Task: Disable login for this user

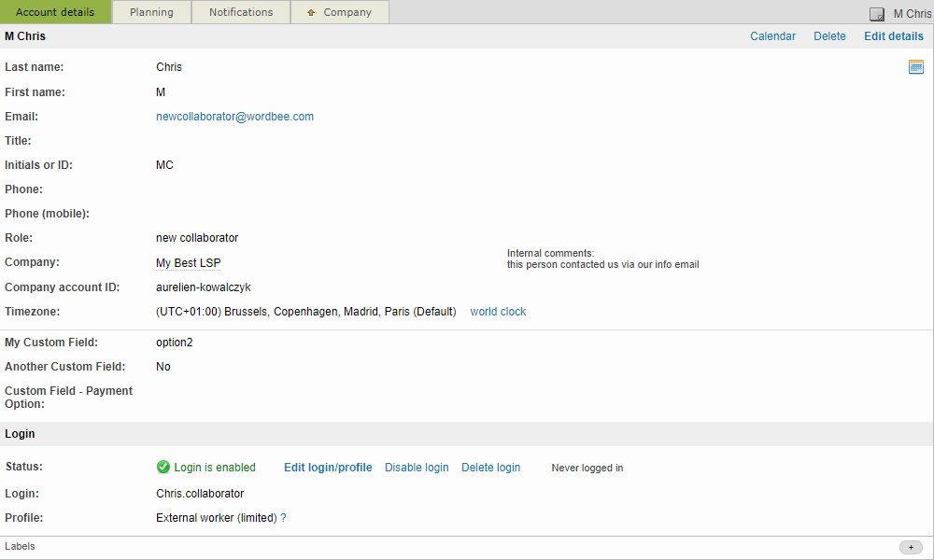Action: click(417, 468)
